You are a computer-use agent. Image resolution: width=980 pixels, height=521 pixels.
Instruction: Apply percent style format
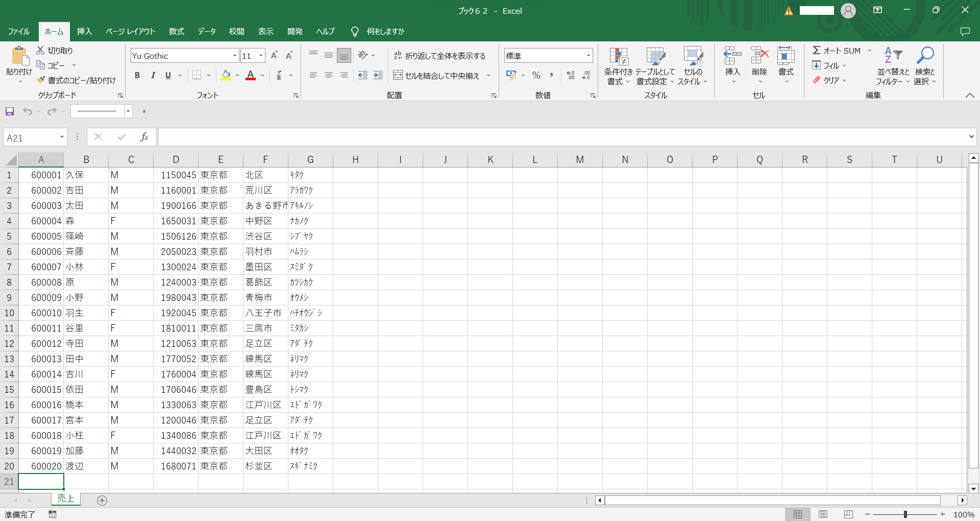[x=536, y=76]
